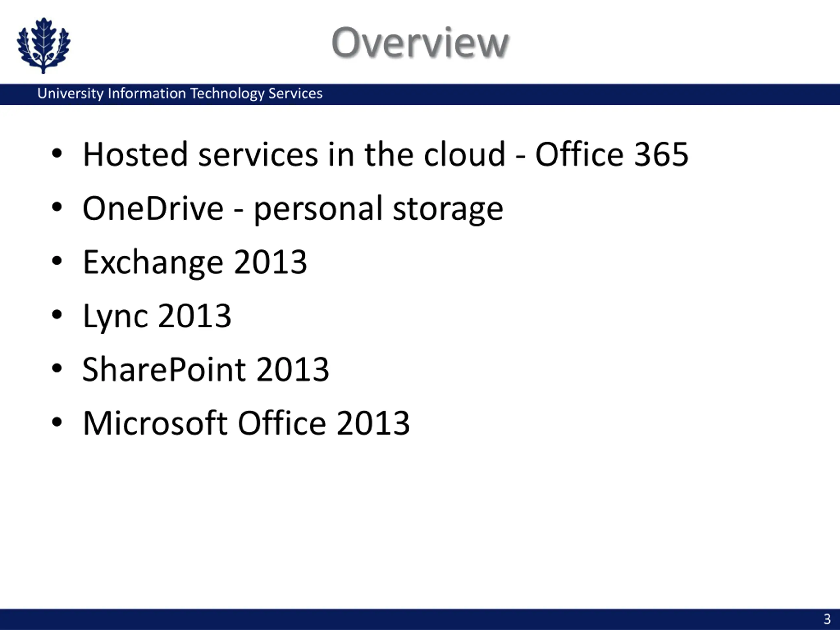Select the Hosted services in the cloud bullet

386,154
